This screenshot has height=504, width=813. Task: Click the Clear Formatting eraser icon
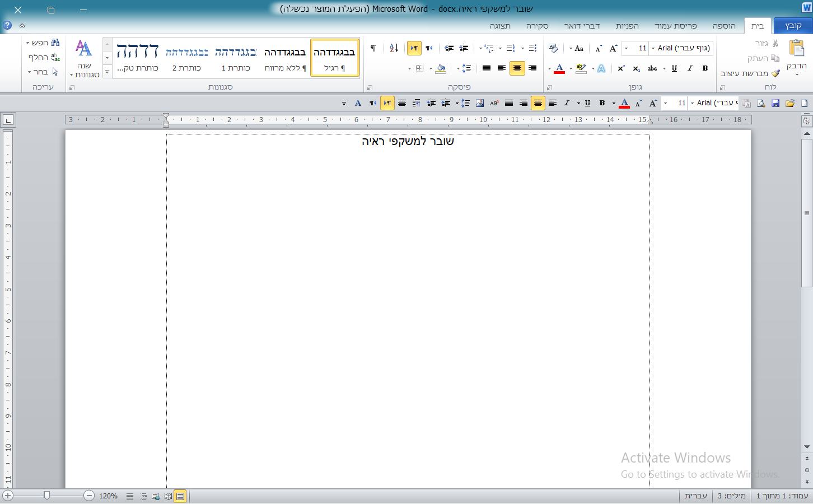click(553, 48)
